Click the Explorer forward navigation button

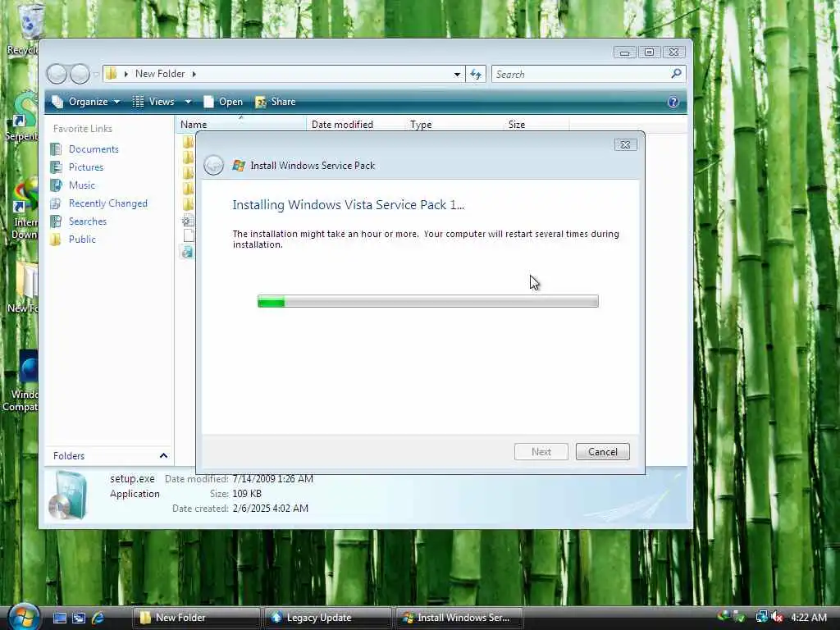(80, 74)
